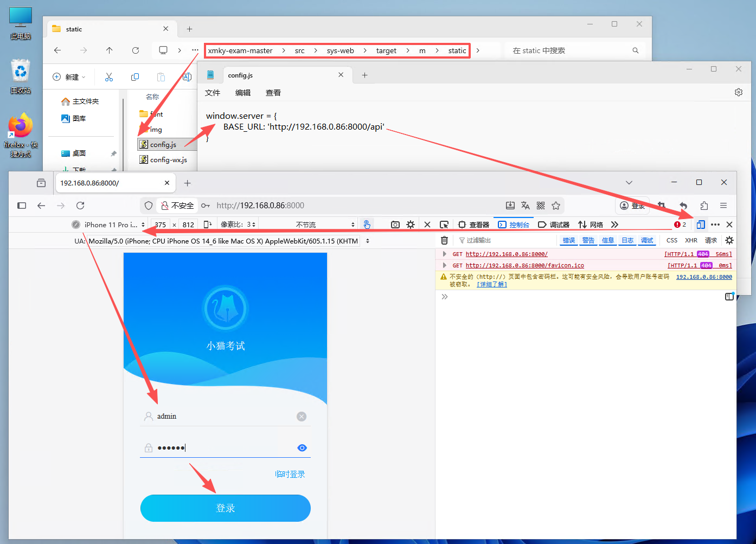Take a screenshot of the viewport
Viewport: 756px width, 544px height.
[395, 225]
